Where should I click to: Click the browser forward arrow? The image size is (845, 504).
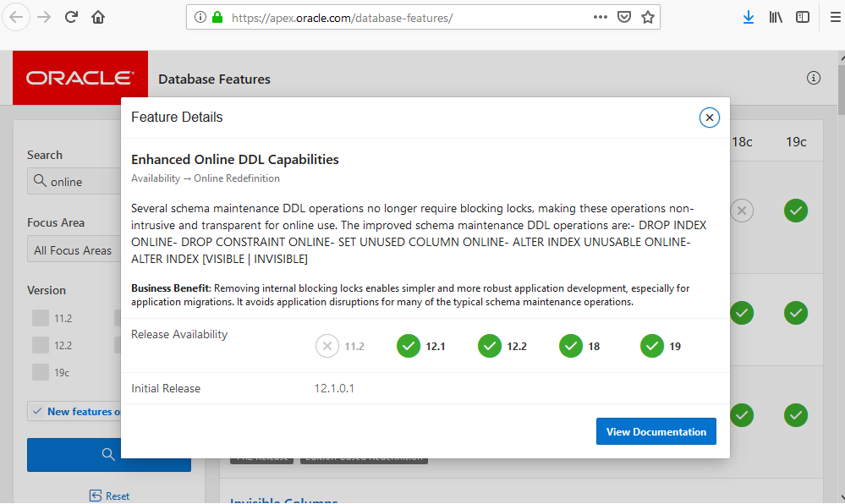pos(44,17)
